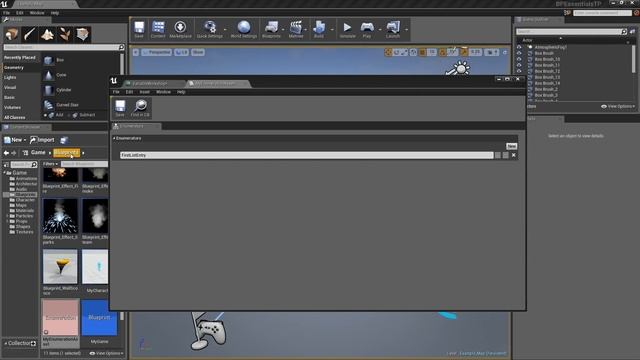This screenshot has width=640, height=360.
Task: Toggle visibility eye for Box Brush_10
Action: tap(519, 59)
